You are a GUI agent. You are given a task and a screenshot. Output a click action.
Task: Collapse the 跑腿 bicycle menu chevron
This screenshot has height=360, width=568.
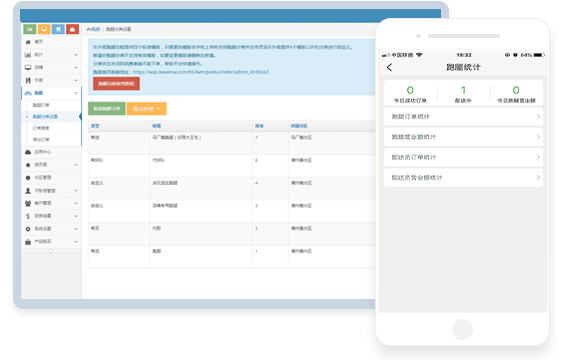point(76,93)
